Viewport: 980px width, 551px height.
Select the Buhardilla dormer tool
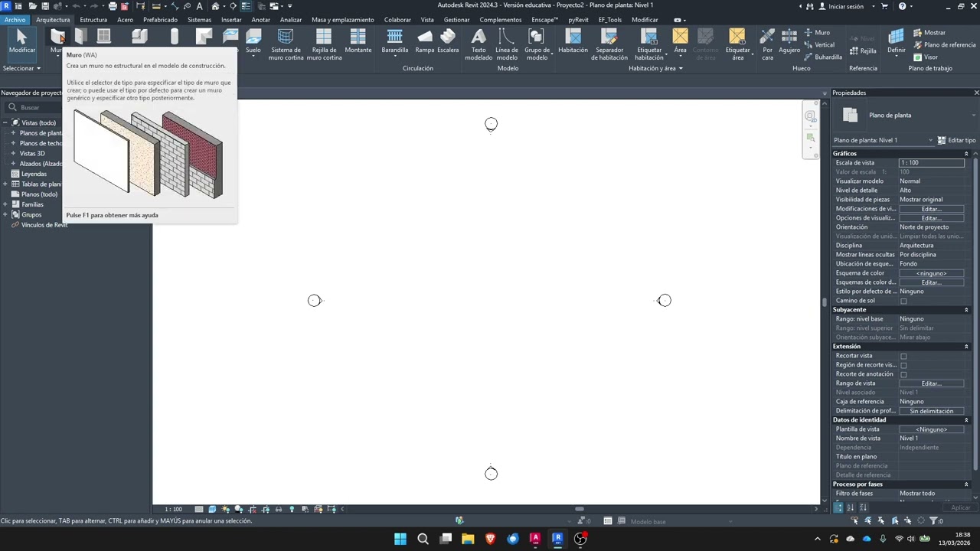[823, 57]
